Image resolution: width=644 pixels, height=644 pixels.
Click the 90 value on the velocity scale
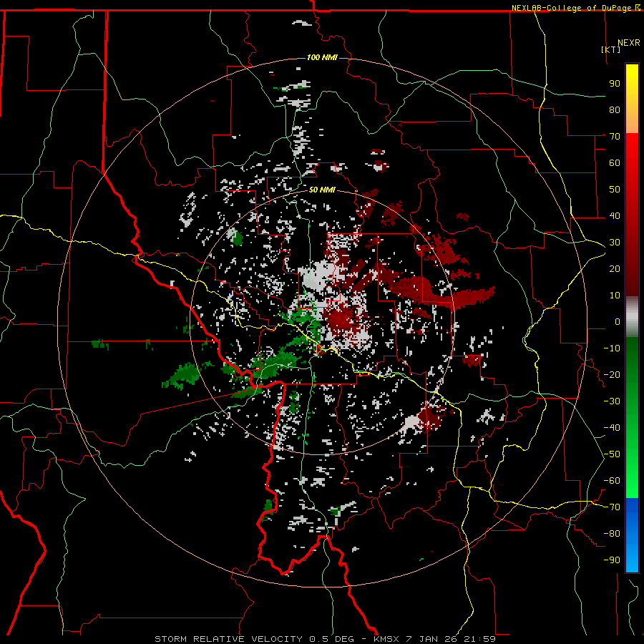(615, 84)
